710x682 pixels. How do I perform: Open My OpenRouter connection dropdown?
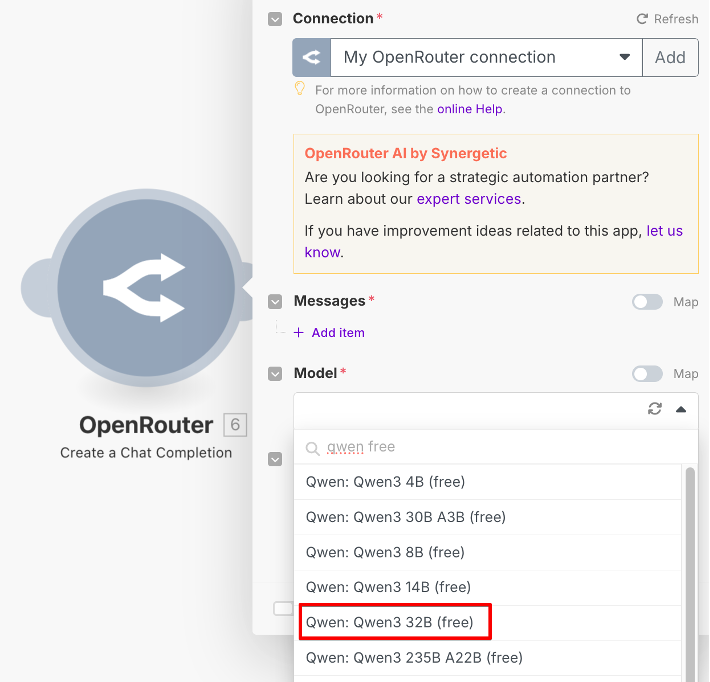pos(486,58)
